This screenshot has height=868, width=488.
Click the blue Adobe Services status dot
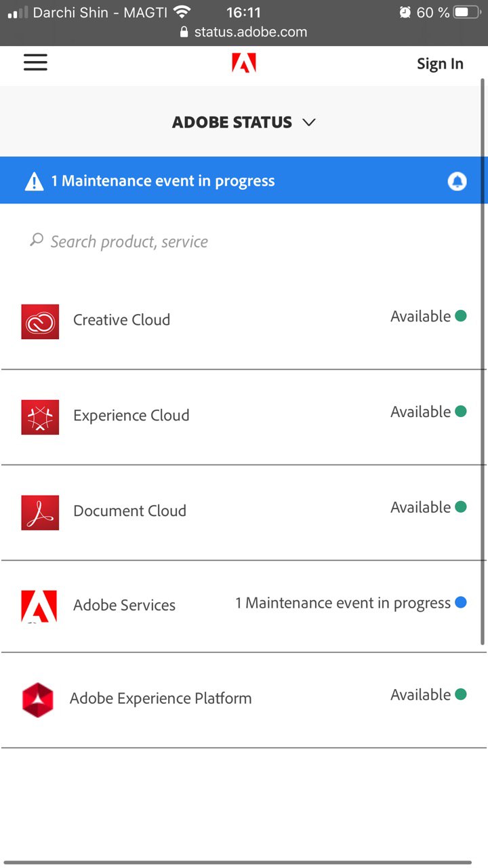(461, 602)
